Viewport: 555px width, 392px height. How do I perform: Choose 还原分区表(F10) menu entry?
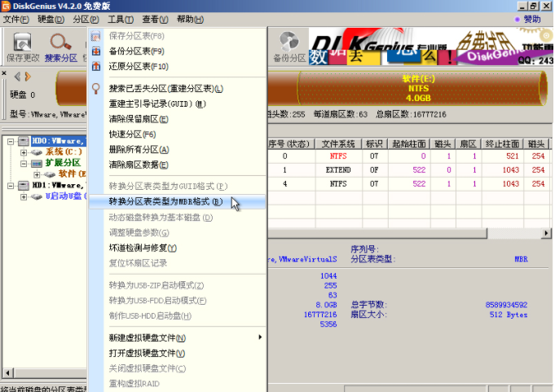[x=178, y=67]
